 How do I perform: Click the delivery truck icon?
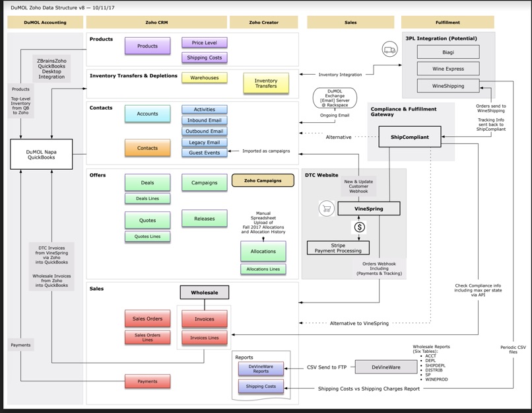tap(390, 50)
